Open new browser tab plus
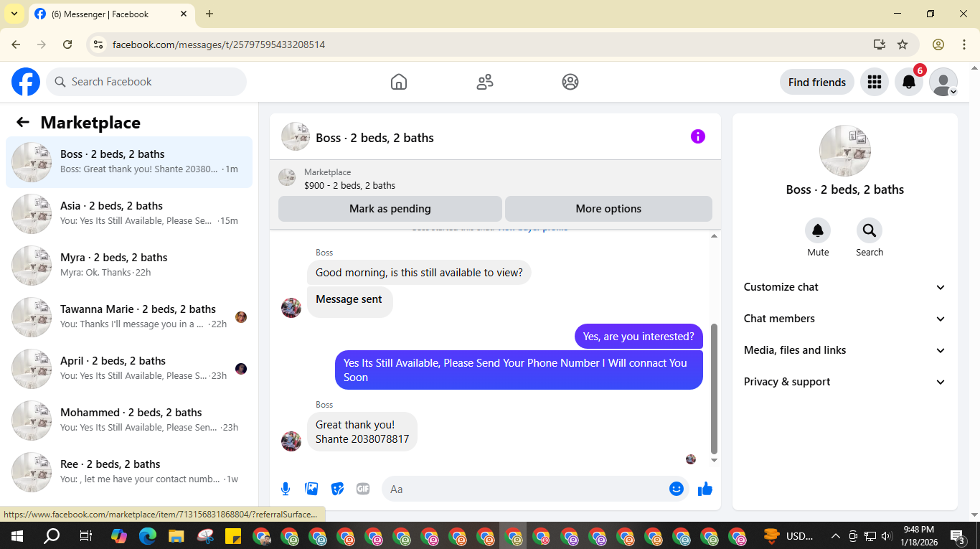The width and height of the screenshot is (980, 549). [209, 14]
